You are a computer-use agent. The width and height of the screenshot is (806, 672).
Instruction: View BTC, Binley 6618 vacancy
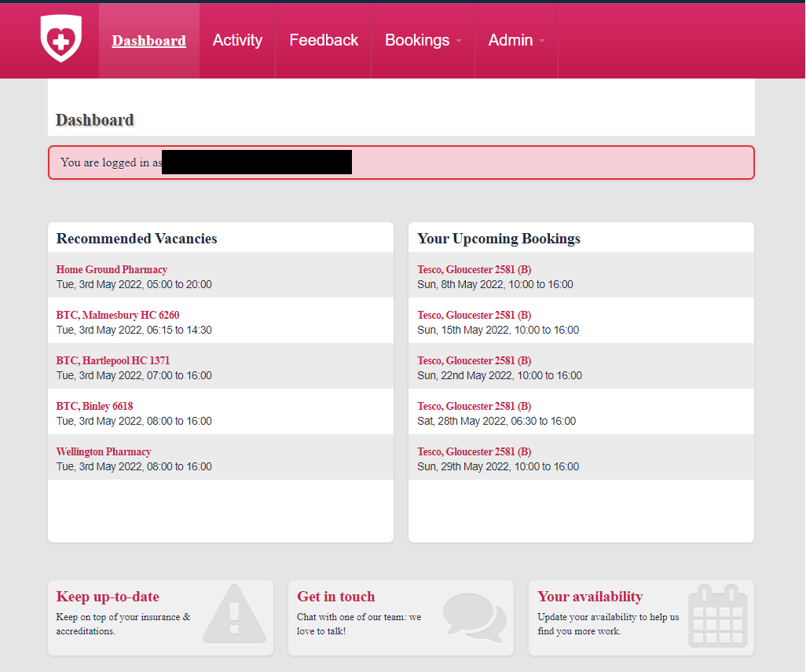point(94,406)
